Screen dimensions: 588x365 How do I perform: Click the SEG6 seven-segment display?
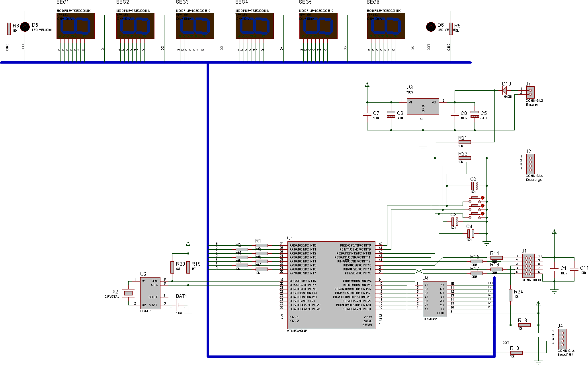386,26
